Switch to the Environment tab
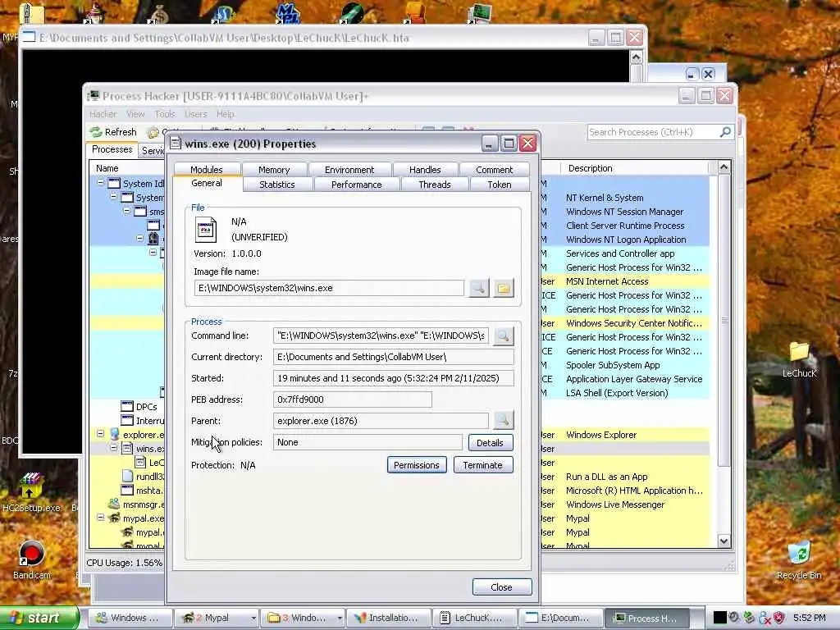The image size is (840, 630). pos(349,170)
